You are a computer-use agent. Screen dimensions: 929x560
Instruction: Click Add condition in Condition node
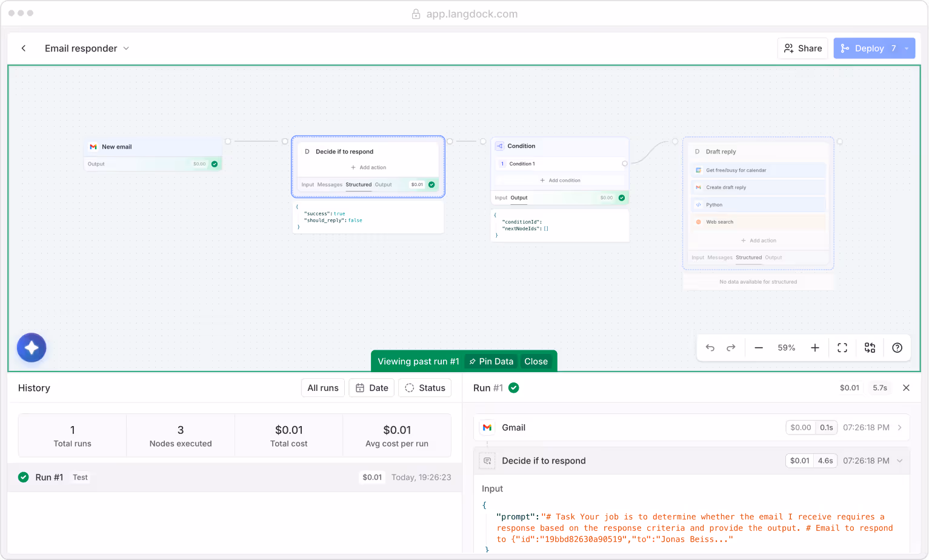click(560, 181)
